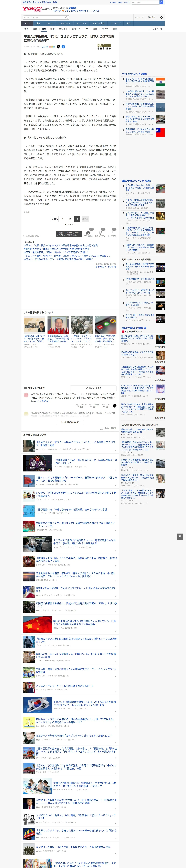Image resolution: width=186 pixels, height=868 pixels.
Task: Open the Taiwan flag ranking item 5
Action: [160, 132]
